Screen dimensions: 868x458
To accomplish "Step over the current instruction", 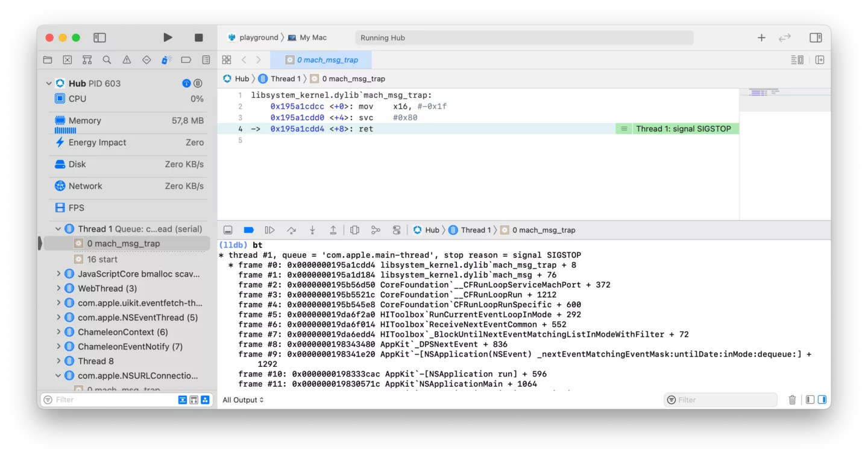I will point(291,230).
